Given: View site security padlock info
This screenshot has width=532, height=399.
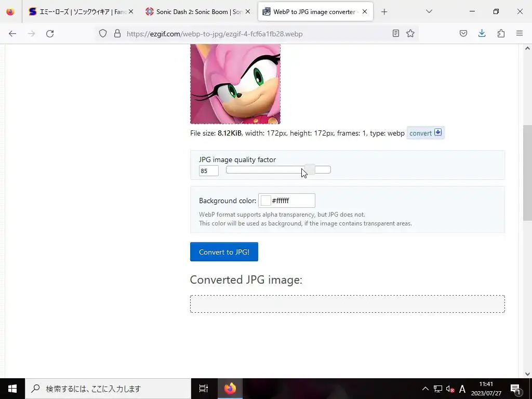Looking at the screenshot, I should point(117,34).
